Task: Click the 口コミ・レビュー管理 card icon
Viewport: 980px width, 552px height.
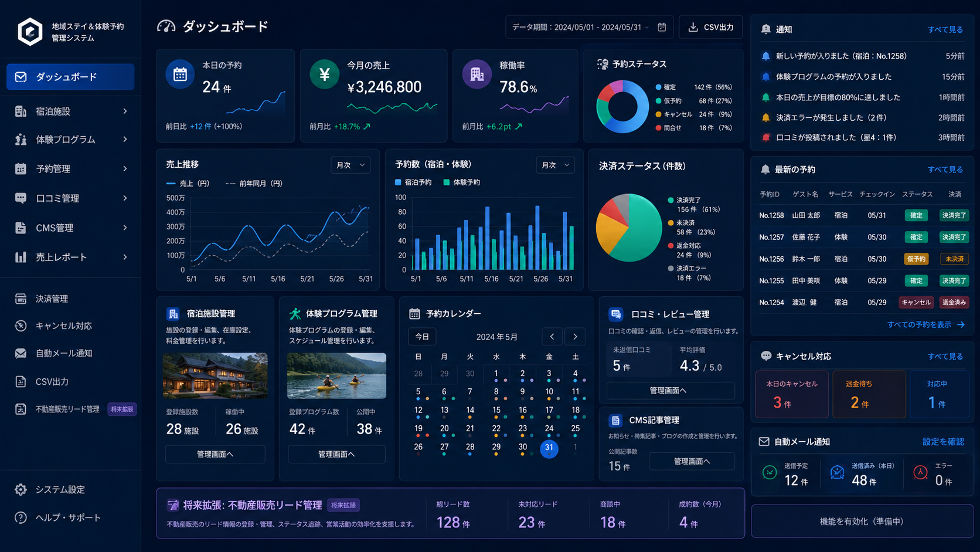Action: click(615, 314)
